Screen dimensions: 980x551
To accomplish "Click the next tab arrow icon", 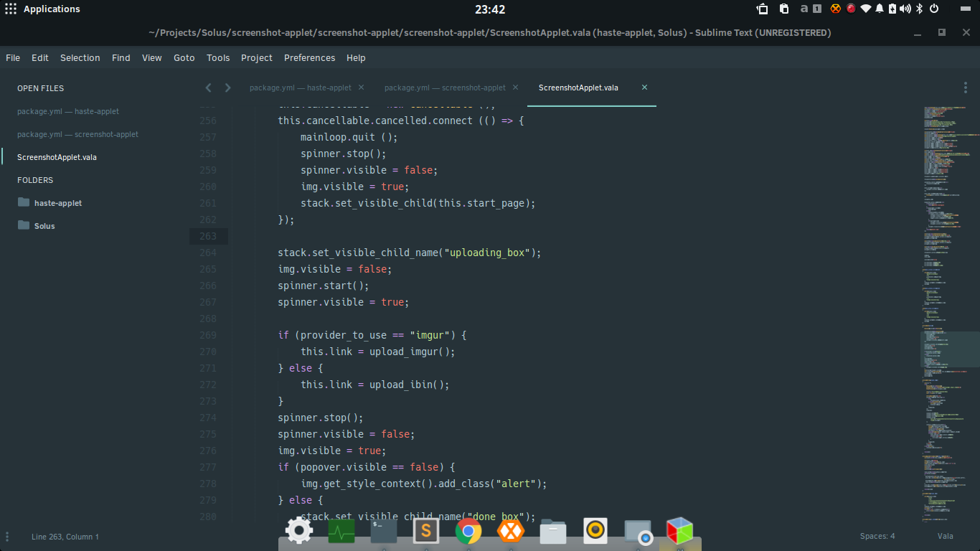I will 228,88.
